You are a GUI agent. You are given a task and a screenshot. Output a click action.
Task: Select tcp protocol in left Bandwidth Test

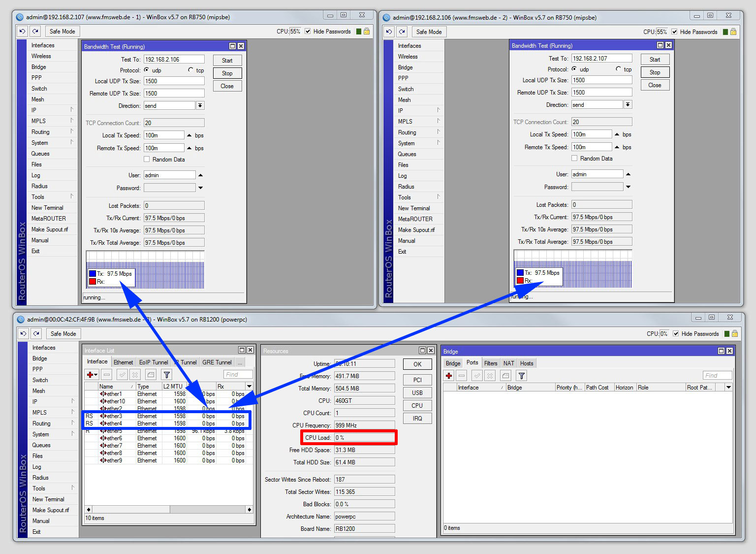click(x=191, y=70)
